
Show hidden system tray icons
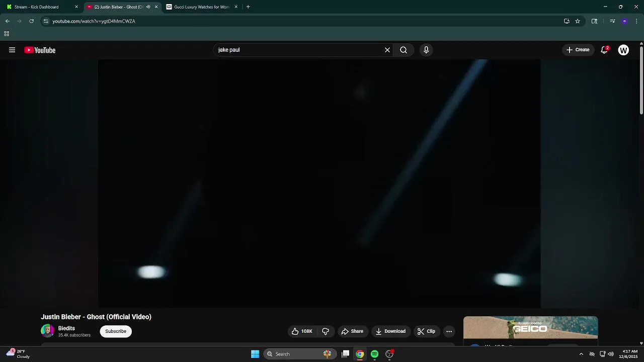click(x=581, y=354)
